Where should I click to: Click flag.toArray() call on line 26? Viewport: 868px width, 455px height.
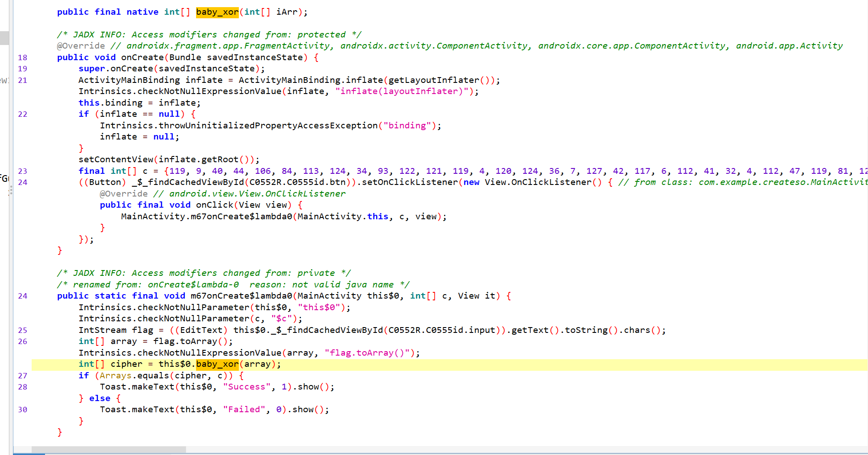[x=190, y=341]
